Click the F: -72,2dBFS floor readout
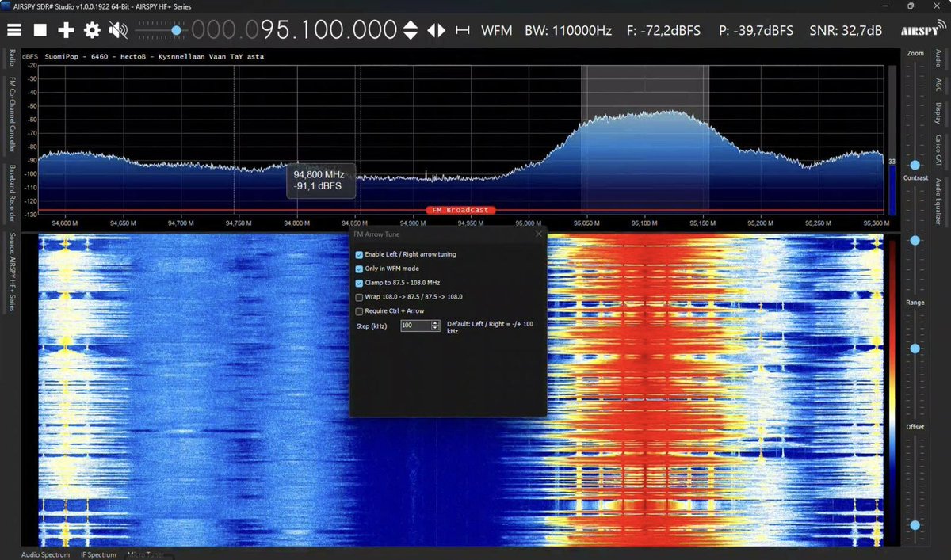951x560 pixels. [664, 31]
